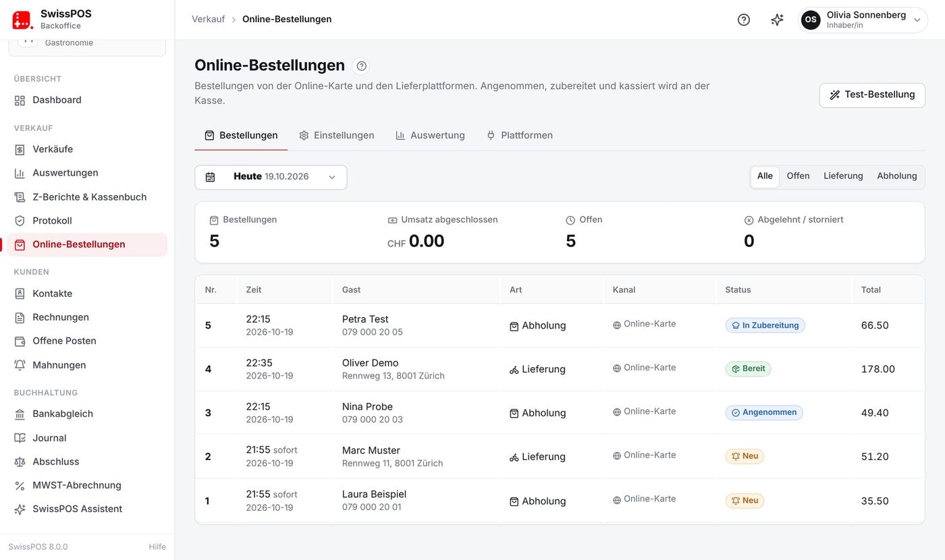Open the Heute 19.10.2026 date dropdown
The height and width of the screenshot is (560, 945).
coord(271,177)
